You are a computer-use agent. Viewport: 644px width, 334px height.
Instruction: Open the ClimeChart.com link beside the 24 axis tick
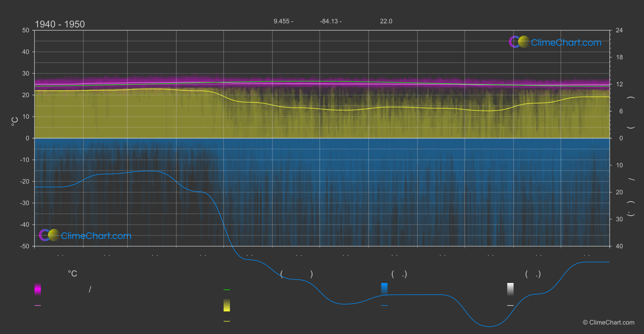click(x=566, y=43)
